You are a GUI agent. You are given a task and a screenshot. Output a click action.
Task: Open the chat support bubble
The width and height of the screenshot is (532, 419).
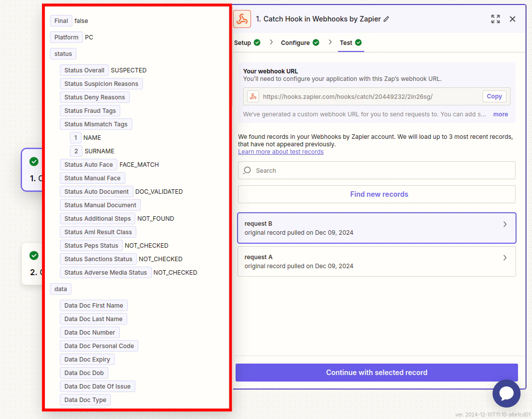[x=506, y=394]
